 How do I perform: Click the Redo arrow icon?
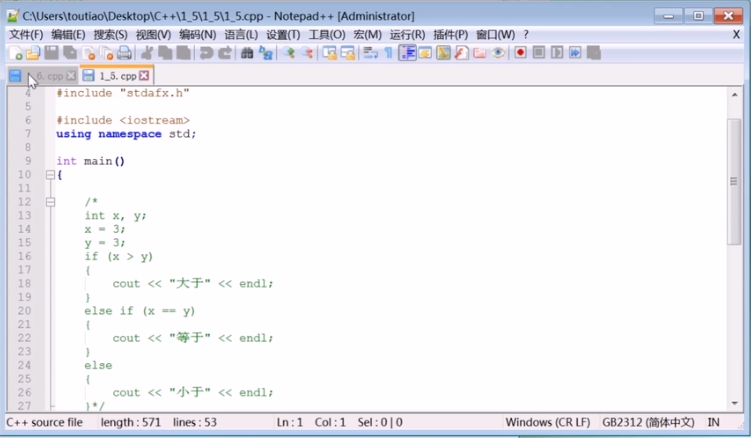pyautogui.click(x=224, y=53)
